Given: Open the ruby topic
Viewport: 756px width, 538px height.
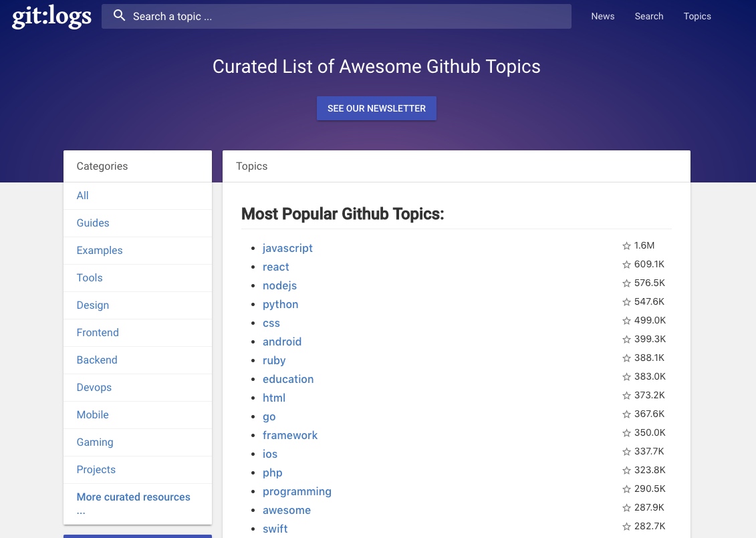Looking at the screenshot, I should coord(274,361).
